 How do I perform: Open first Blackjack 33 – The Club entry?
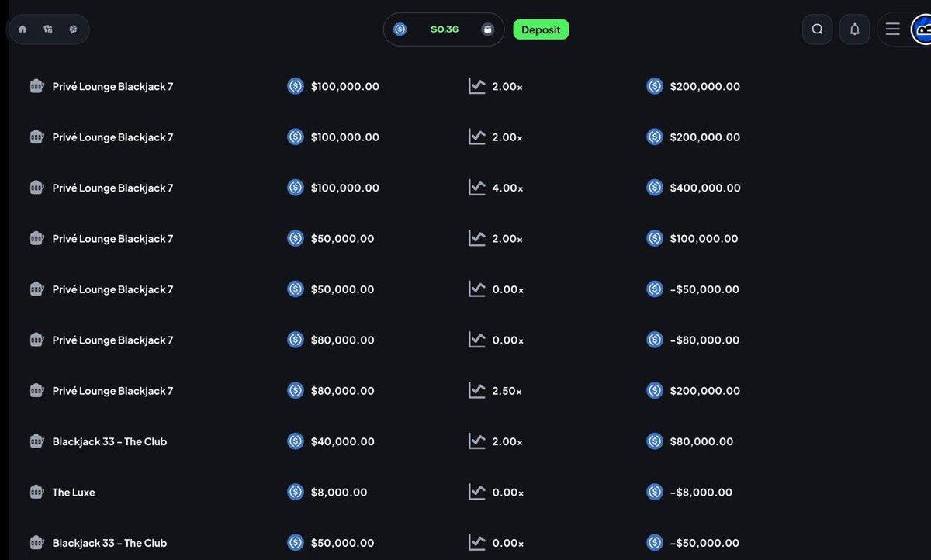[x=109, y=441]
